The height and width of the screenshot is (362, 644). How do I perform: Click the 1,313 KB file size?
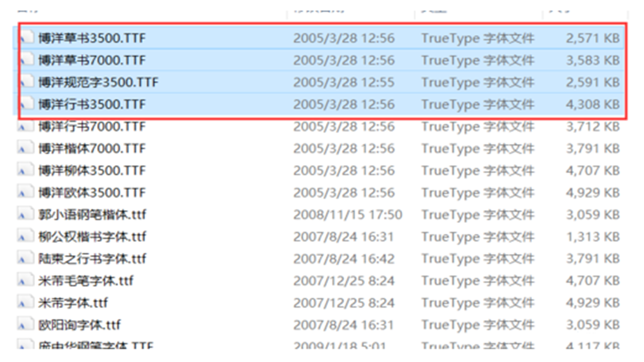(593, 237)
